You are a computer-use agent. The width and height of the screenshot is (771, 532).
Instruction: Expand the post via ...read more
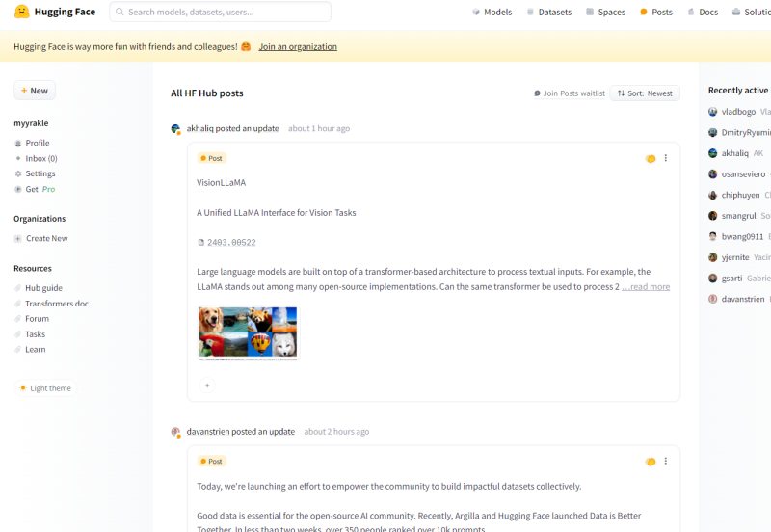click(x=646, y=286)
